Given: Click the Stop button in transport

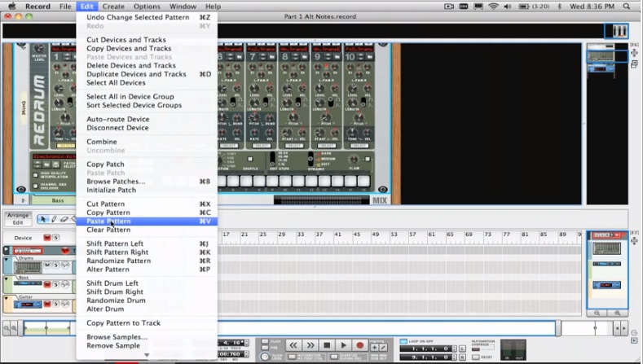Looking at the screenshot, I should point(327,346).
